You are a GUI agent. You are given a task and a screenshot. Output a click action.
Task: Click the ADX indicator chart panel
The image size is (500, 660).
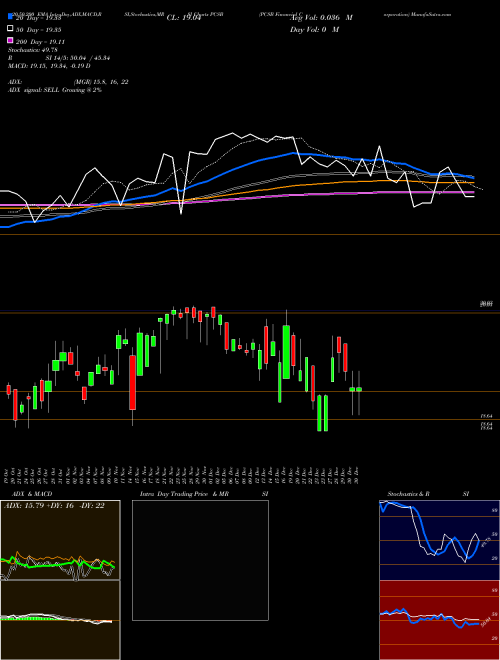click(60, 540)
